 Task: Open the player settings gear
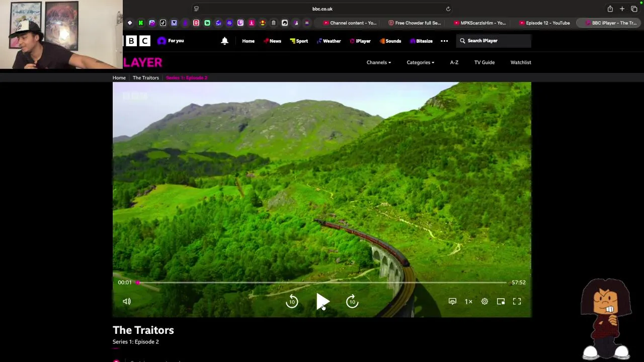[485, 301]
